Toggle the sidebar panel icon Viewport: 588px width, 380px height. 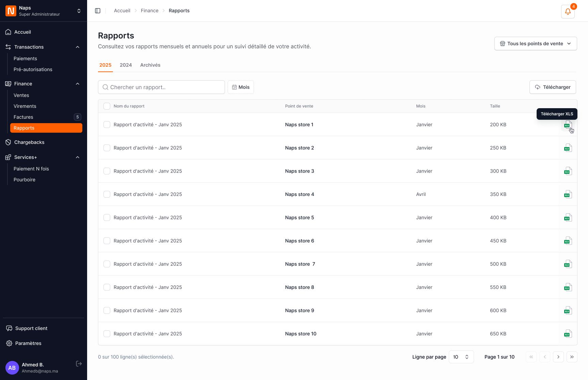[x=98, y=11]
